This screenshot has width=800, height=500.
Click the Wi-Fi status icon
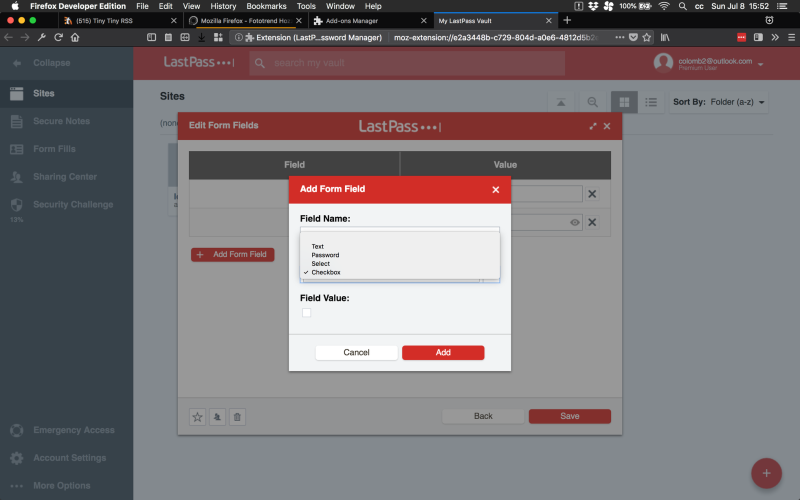pos(664,6)
